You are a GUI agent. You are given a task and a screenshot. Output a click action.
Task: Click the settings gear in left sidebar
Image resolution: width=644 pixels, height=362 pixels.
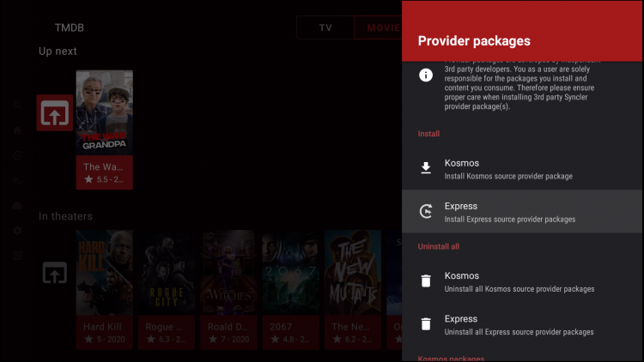pyautogui.click(x=17, y=231)
